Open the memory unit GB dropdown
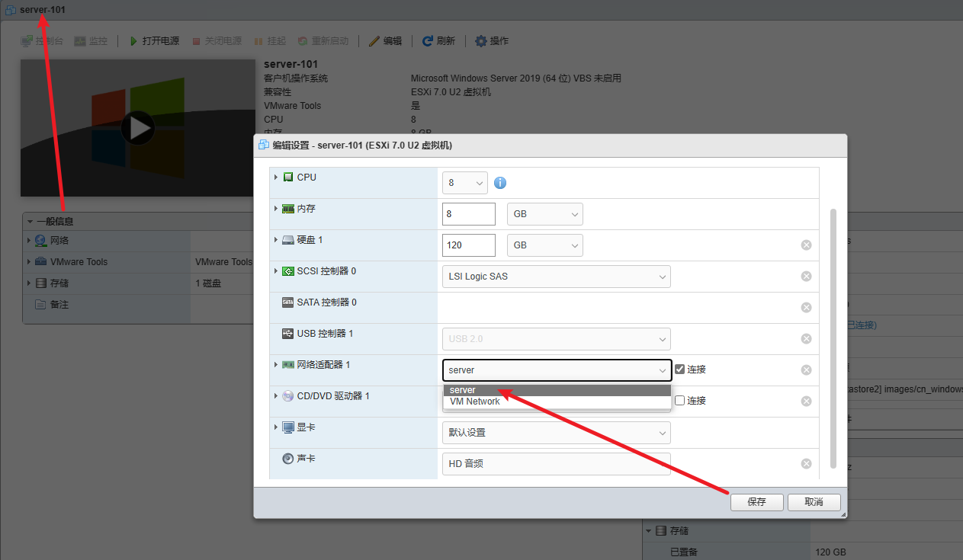The height and width of the screenshot is (560, 963). click(x=544, y=214)
